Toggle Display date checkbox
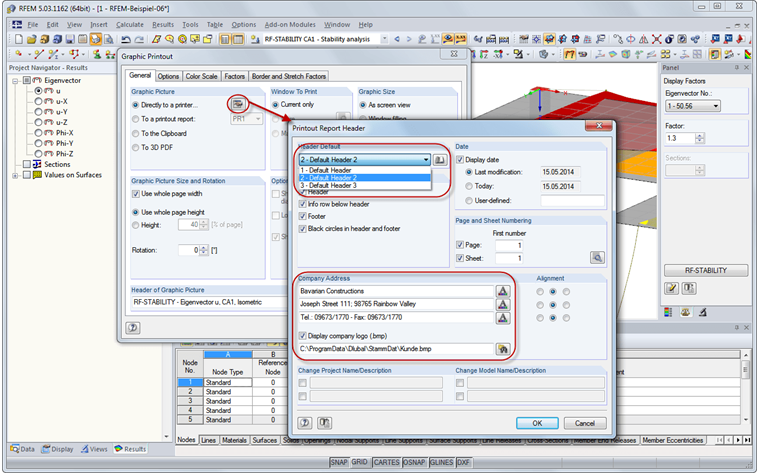This screenshot has width=760, height=473. tap(460, 159)
